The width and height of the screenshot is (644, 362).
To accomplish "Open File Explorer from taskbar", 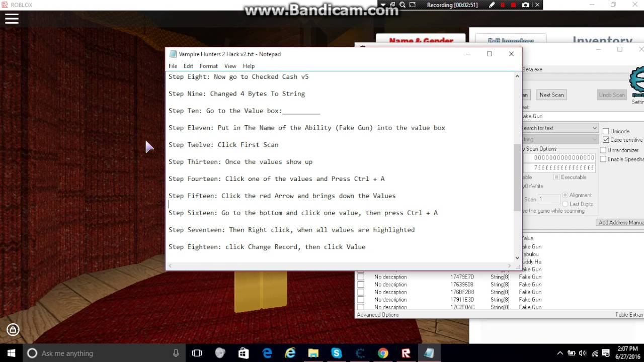I will tap(313, 353).
